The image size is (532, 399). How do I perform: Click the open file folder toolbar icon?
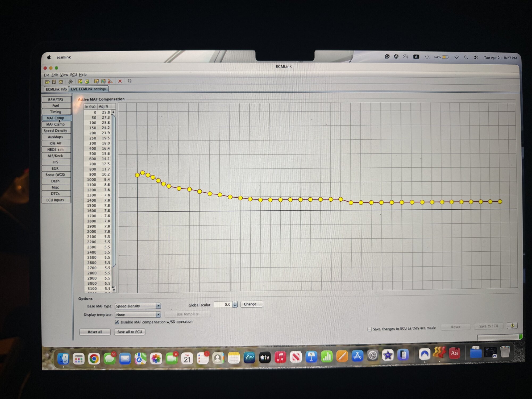coord(47,82)
